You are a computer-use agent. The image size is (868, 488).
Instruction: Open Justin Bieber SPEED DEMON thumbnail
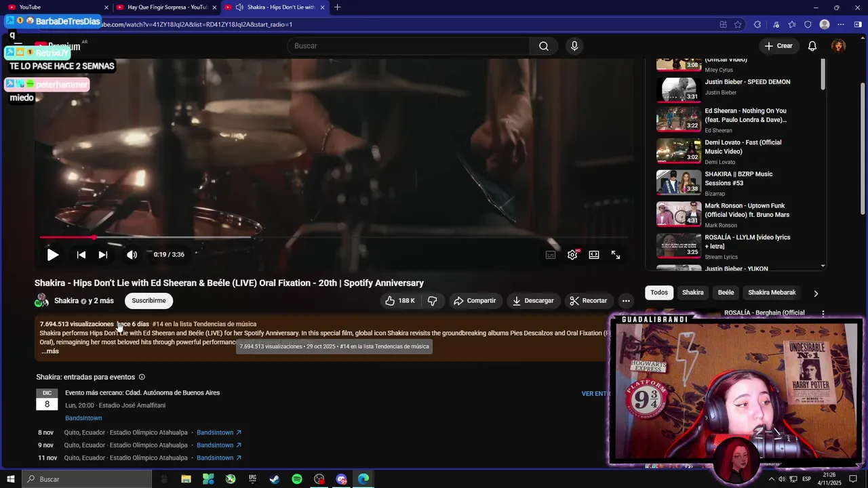click(x=679, y=89)
